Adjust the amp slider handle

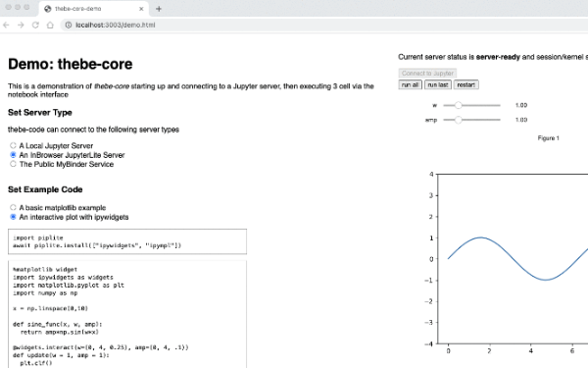458,120
